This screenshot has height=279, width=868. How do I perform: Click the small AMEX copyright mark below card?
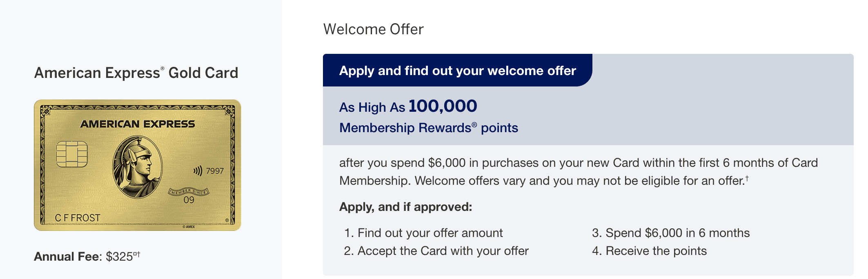tap(189, 227)
